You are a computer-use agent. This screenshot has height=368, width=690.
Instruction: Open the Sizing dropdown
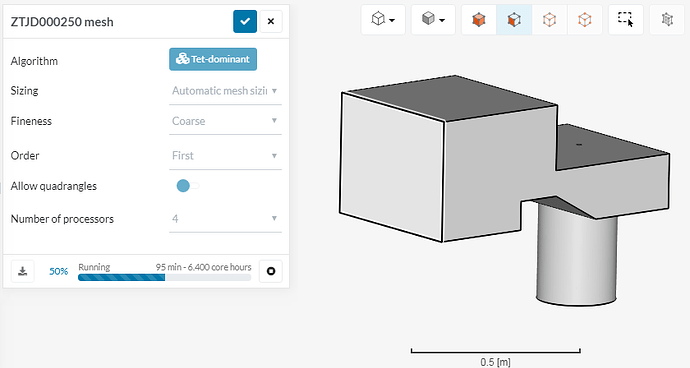(x=225, y=91)
